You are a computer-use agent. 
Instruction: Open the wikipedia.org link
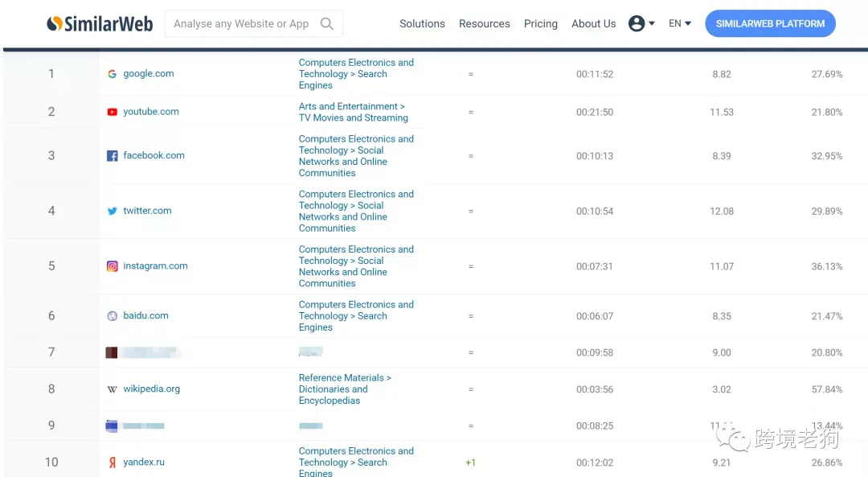(152, 389)
